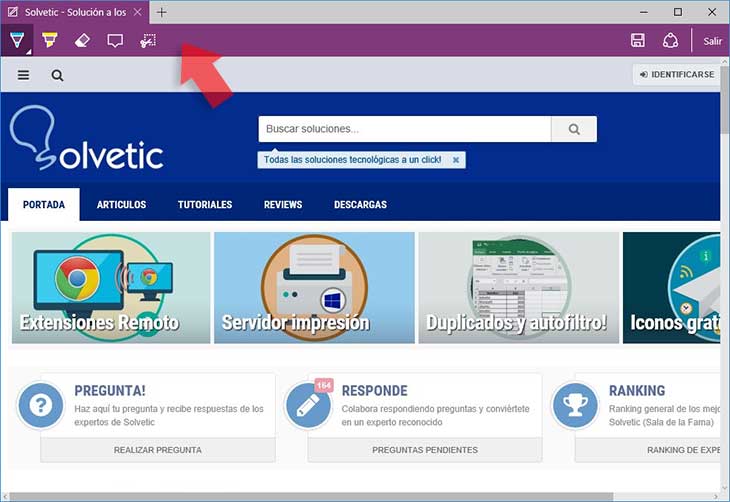Screen dimensions: 730x502
Task: Activate the Clip selection tool
Action: pyautogui.click(x=148, y=41)
